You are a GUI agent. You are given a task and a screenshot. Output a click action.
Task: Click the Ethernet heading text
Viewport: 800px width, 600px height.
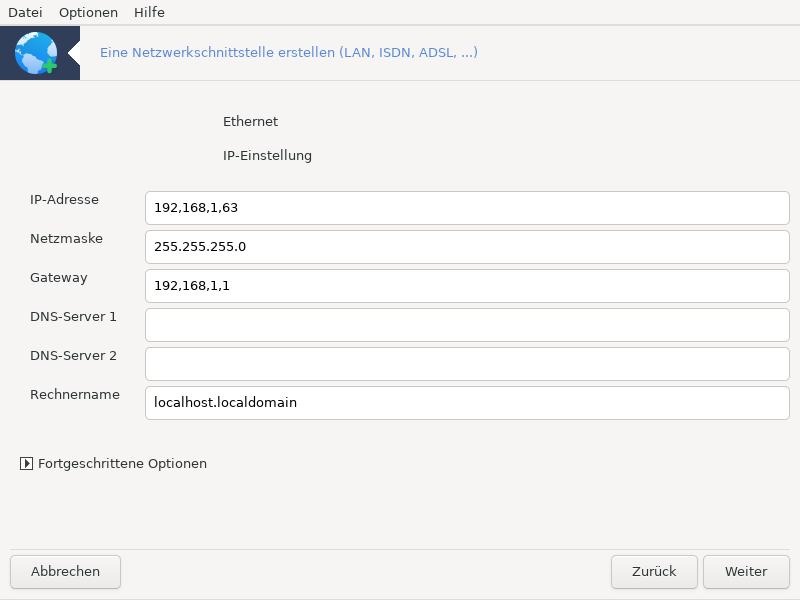point(250,121)
